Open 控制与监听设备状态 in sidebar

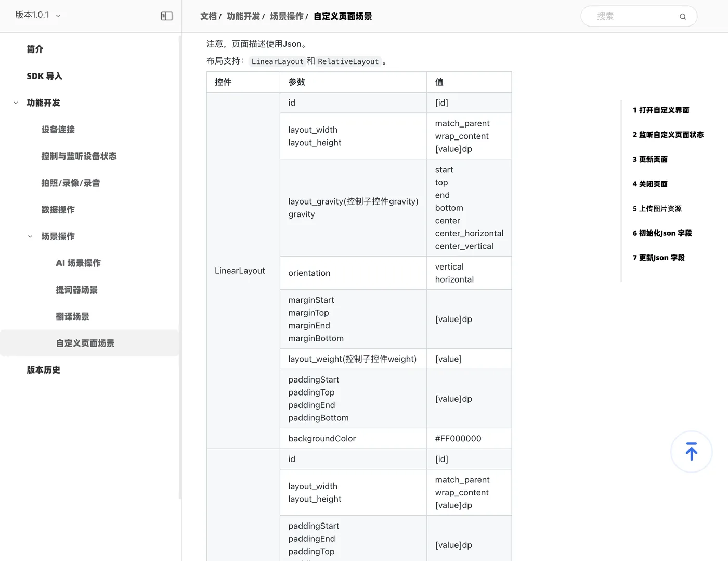coord(79,156)
